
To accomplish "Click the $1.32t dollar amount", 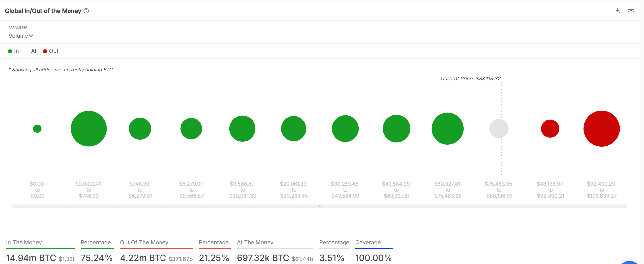I will pyautogui.click(x=67, y=259).
